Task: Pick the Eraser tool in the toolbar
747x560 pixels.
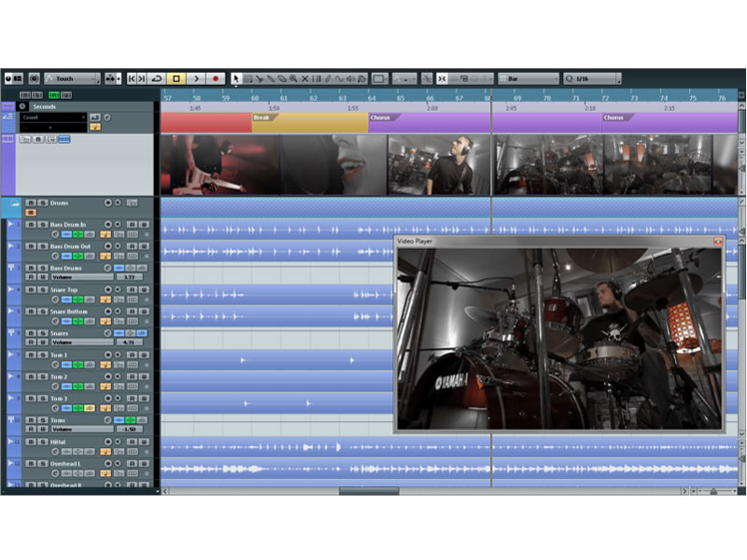Action: 283,78
